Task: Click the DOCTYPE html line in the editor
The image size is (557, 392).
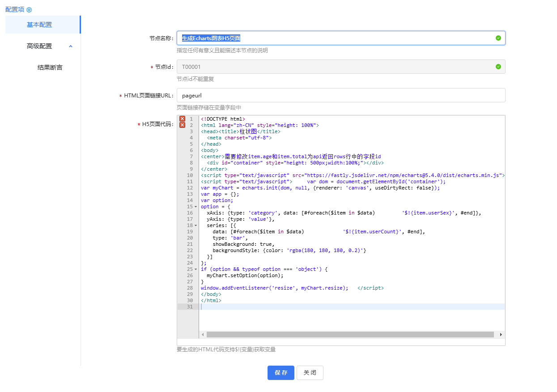Action: coord(223,119)
